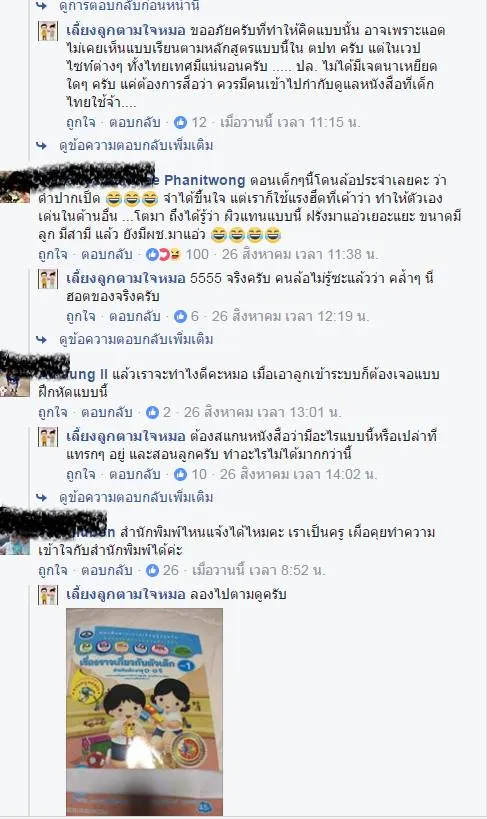The height and width of the screenshot is (819, 487).
Task: Click the like icon next to count 2
Action: [152, 413]
